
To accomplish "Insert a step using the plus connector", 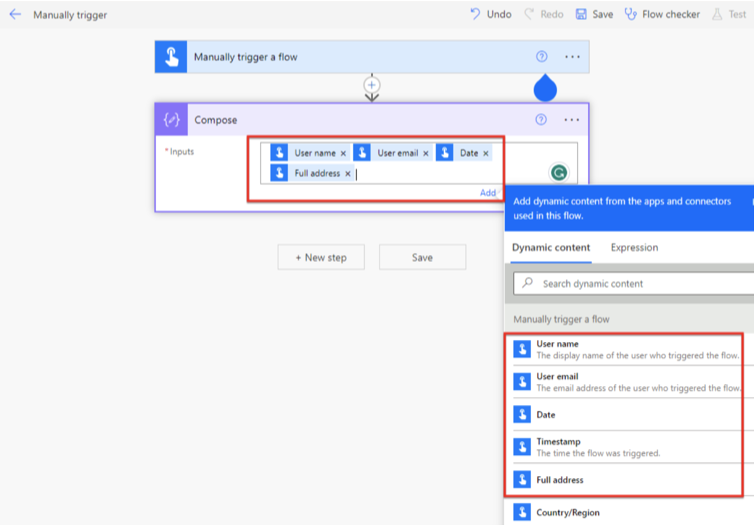I will pyautogui.click(x=372, y=85).
